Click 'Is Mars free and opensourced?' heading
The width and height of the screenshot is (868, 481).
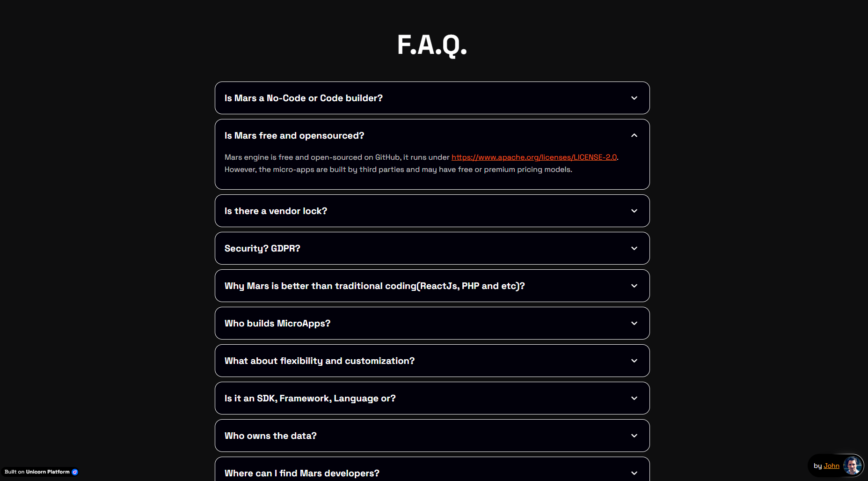tap(294, 136)
